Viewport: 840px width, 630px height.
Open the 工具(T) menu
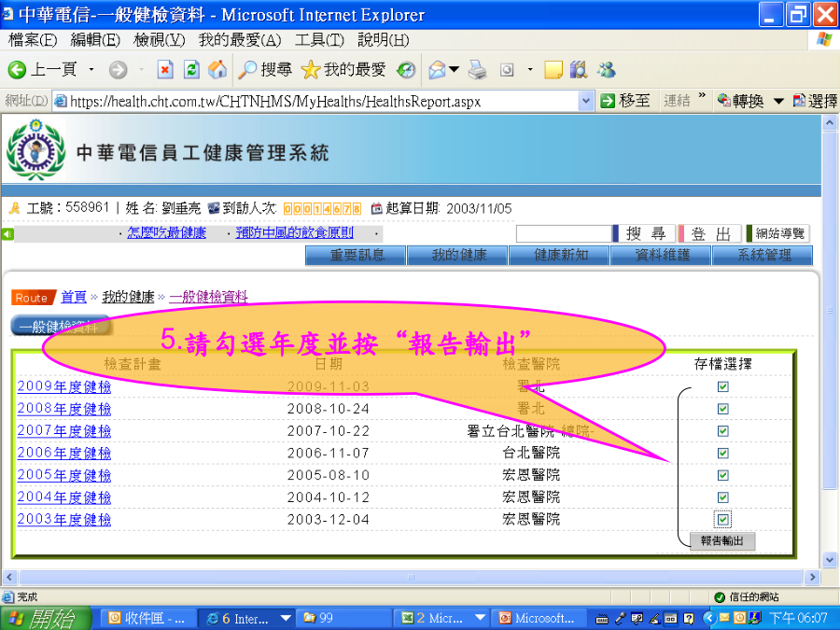click(319, 40)
